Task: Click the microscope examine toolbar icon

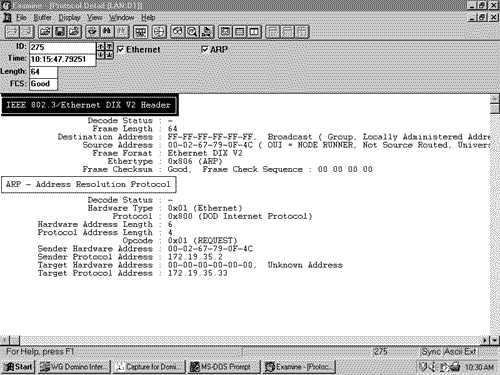Action: 207,32
